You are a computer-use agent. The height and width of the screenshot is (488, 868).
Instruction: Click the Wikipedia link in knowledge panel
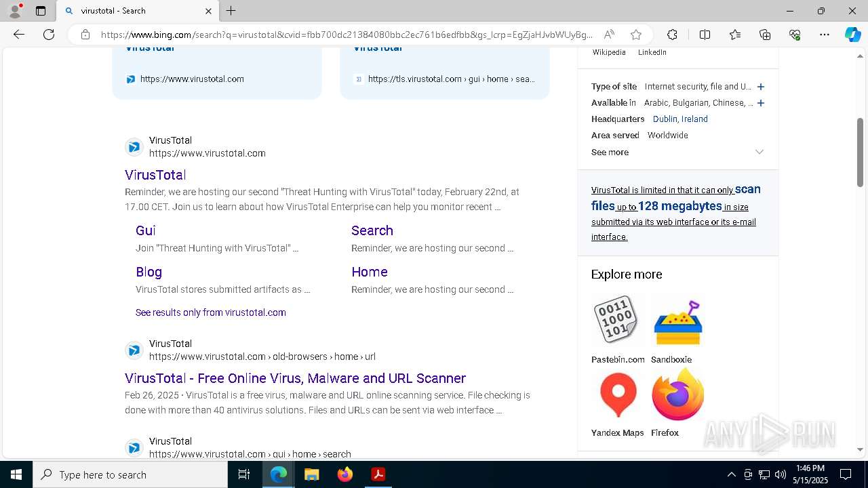tap(609, 52)
